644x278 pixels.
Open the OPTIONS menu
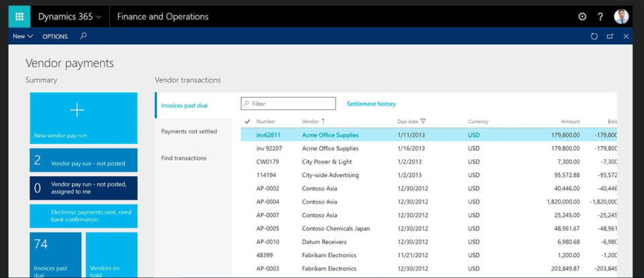click(55, 36)
